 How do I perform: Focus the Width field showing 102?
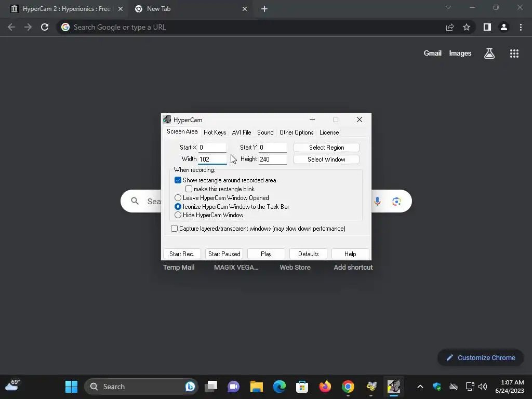pyautogui.click(x=212, y=159)
